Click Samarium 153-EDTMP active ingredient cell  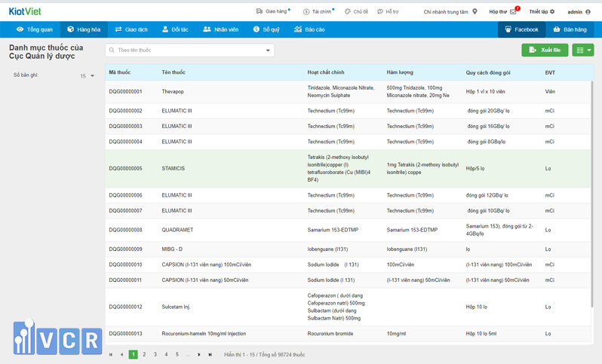[333, 230]
